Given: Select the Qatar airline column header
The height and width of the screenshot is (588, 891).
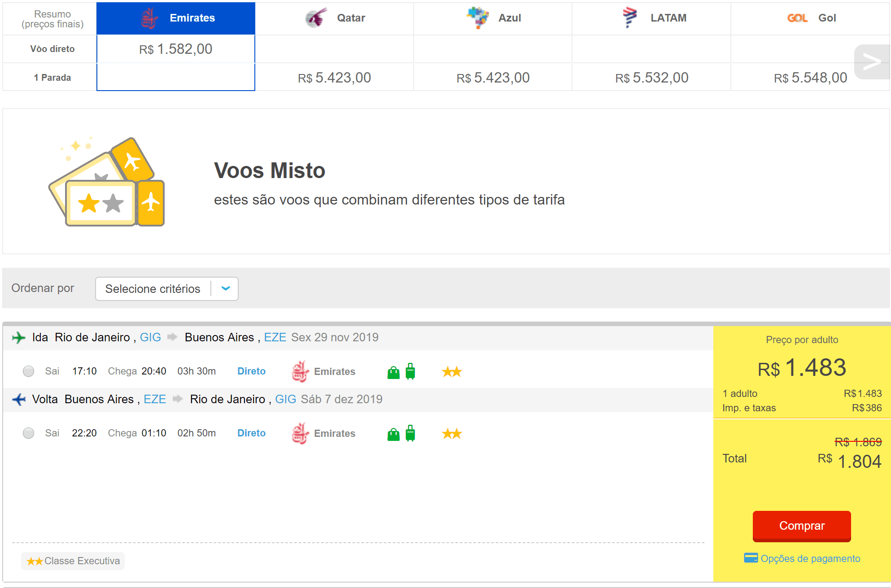Looking at the screenshot, I should (x=334, y=18).
